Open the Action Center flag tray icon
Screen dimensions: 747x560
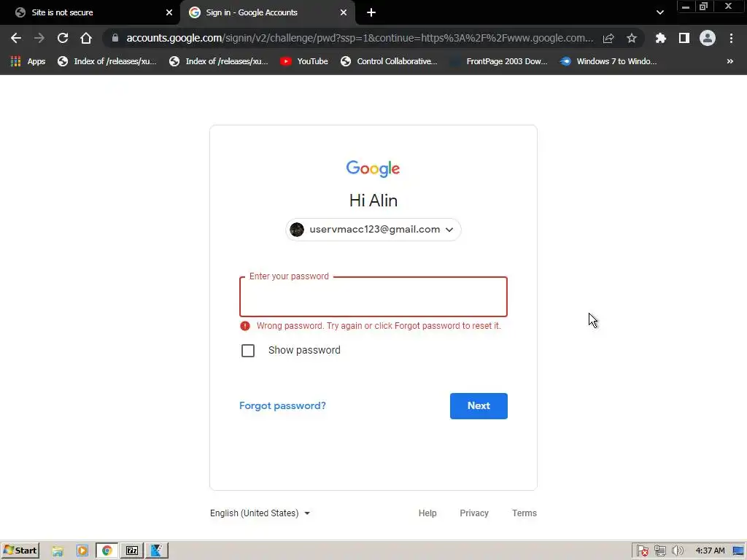642,551
